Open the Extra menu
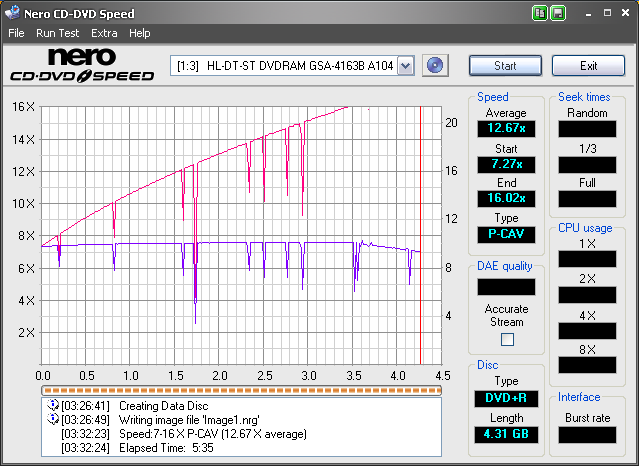 tap(104, 33)
